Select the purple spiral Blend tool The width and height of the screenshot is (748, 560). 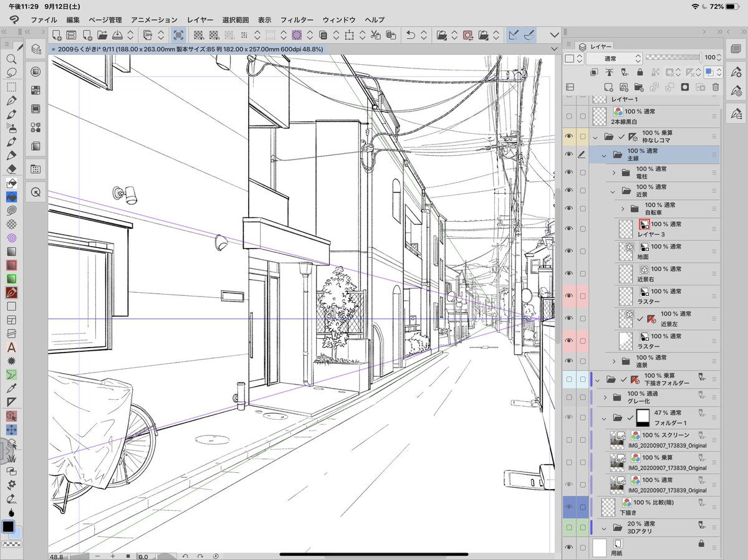pyautogui.click(x=11, y=237)
